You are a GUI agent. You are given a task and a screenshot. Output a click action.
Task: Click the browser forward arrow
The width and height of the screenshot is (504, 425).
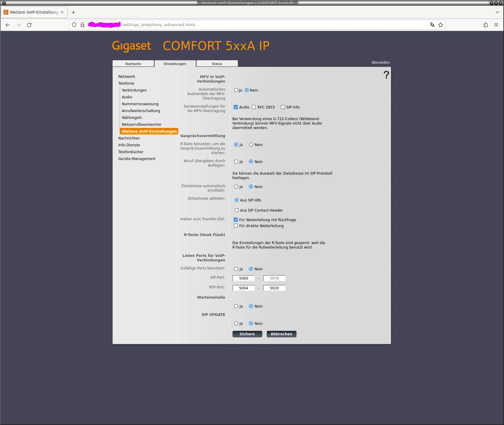tap(18, 25)
